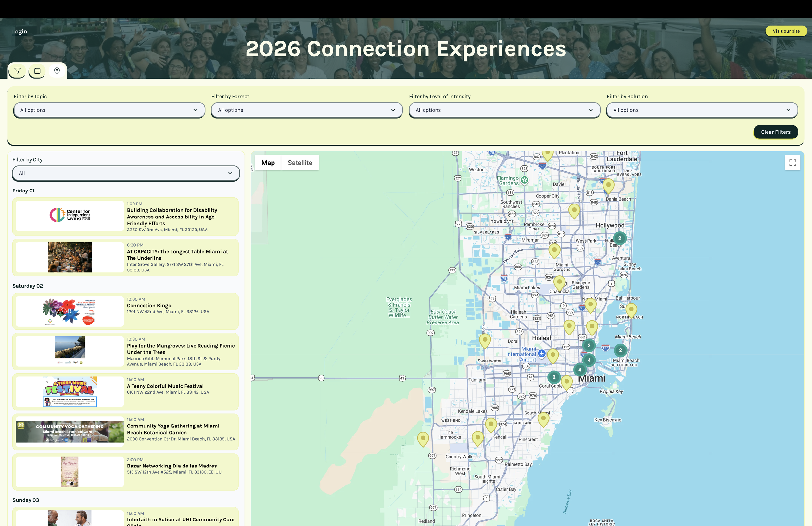812x526 pixels.
Task: Click the Spring Bazaar flower thumbnail
Action: [x=70, y=311]
